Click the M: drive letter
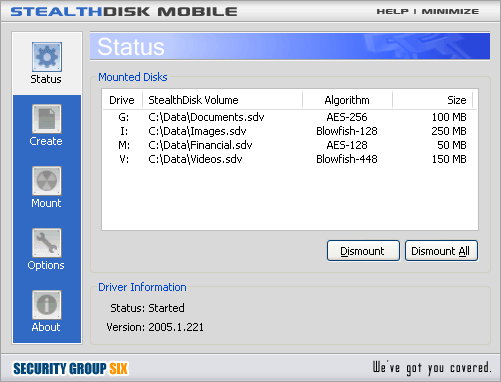The image size is (501, 382). point(124,145)
